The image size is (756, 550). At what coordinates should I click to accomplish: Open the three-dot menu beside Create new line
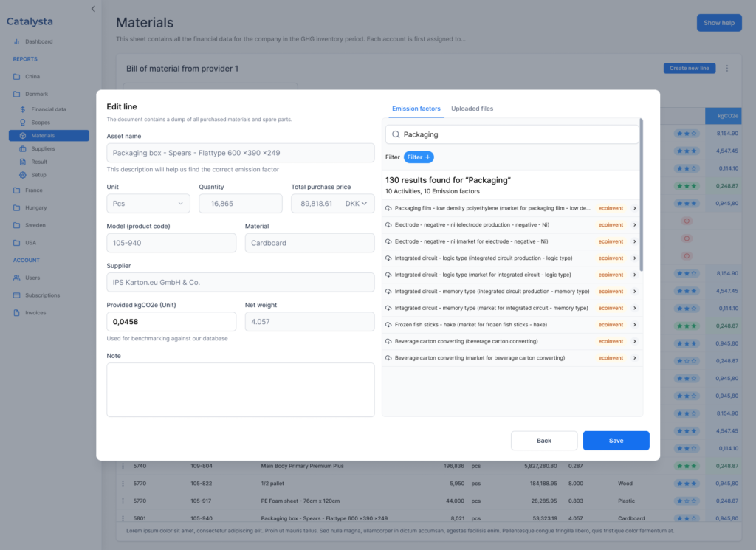coord(726,69)
